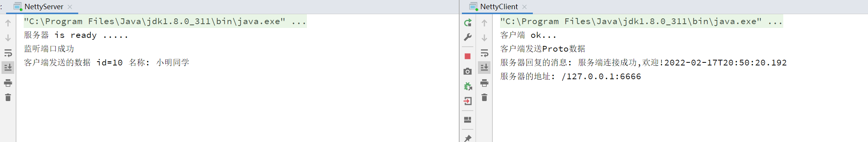Clear all NettyClient console output with trash icon
The height and width of the screenshot is (142, 868).
point(484,98)
